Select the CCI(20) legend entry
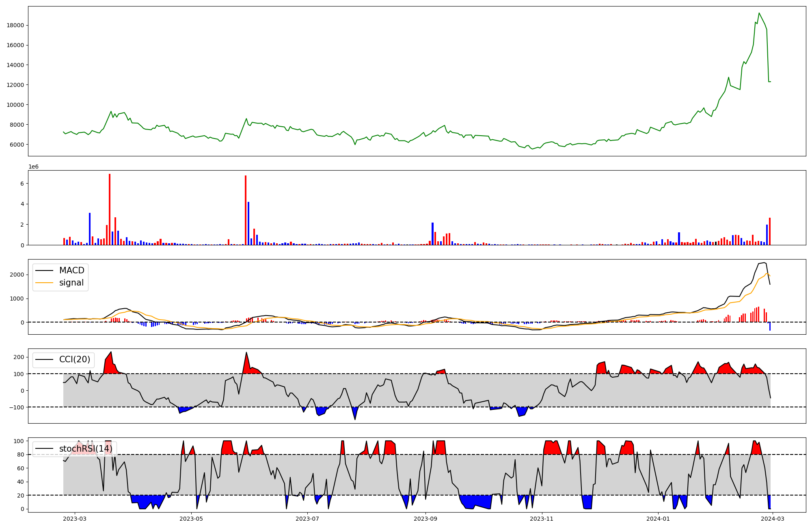Screen dimensions: 812x528 (x=75, y=359)
